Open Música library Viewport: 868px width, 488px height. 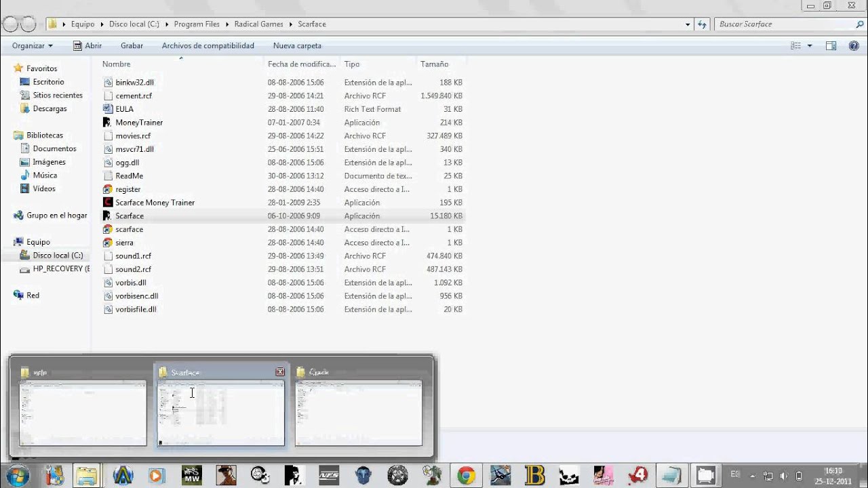pyautogui.click(x=45, y=175)
